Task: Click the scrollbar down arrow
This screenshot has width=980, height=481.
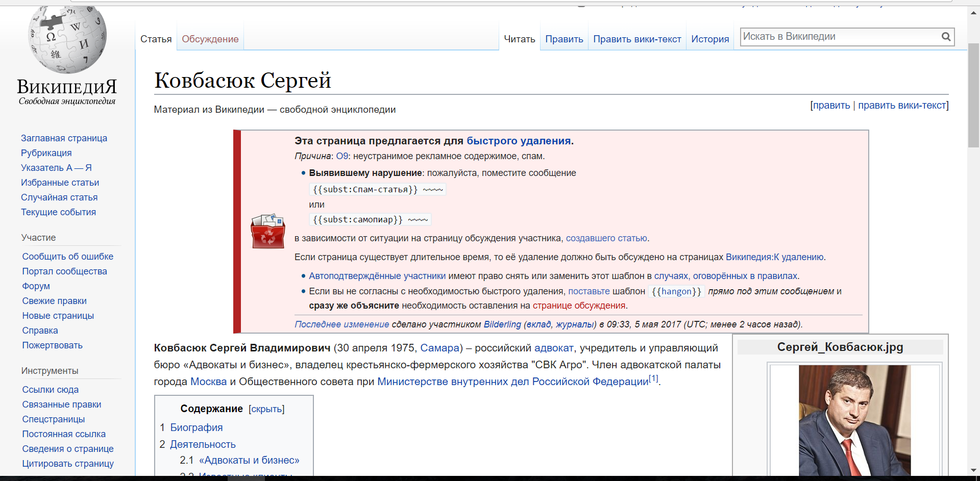Action: coord(973,470)
